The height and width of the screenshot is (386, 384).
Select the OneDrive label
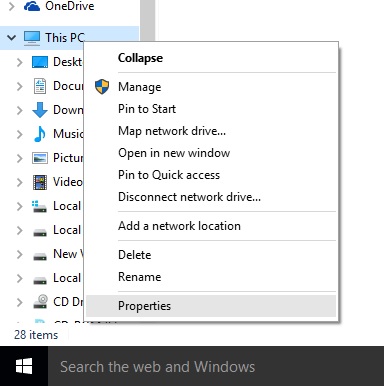pyautogui.click(x=70, y=6)
